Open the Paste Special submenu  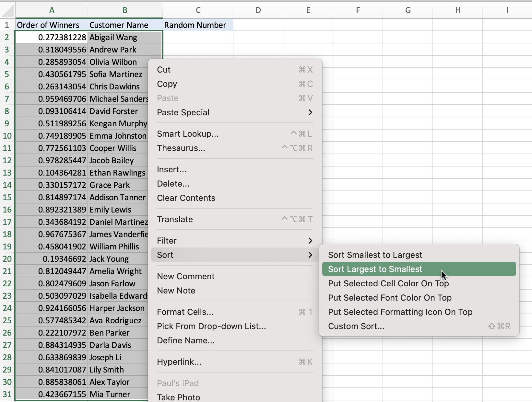235,112
